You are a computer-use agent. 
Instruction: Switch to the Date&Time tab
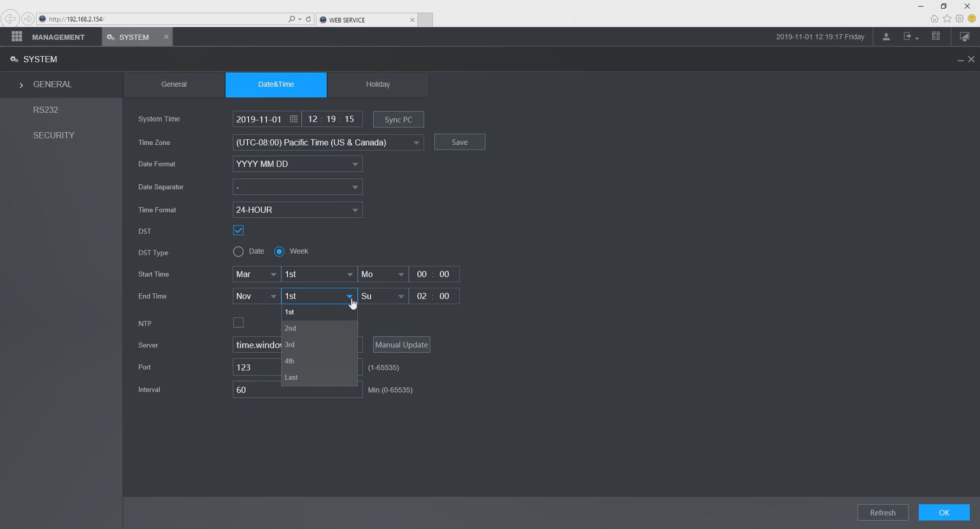(276, 85)
